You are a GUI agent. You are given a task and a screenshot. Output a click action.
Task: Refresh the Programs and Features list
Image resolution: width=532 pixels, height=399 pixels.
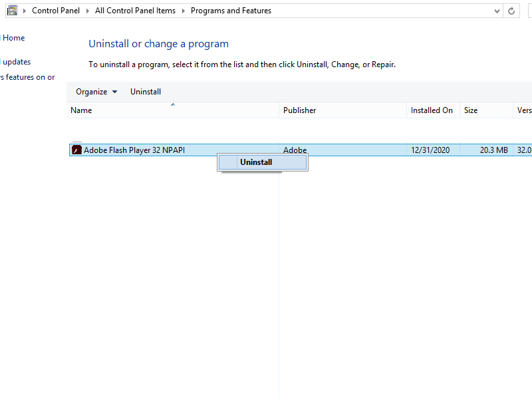pos(511,11)
